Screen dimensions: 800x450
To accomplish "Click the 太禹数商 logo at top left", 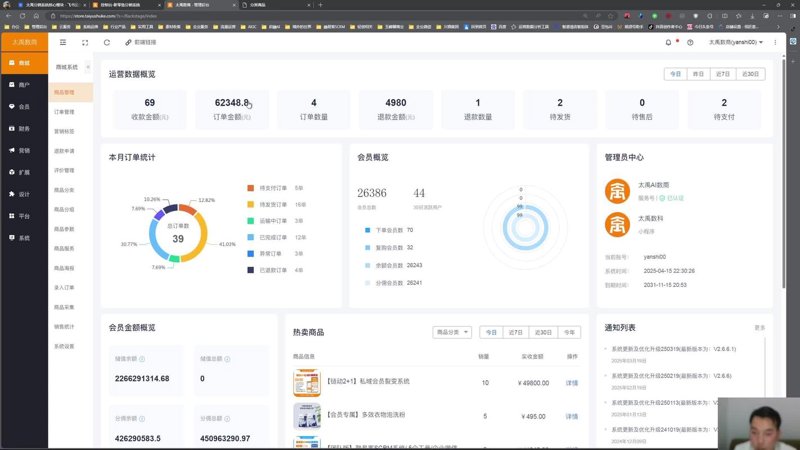I will 24,42.
